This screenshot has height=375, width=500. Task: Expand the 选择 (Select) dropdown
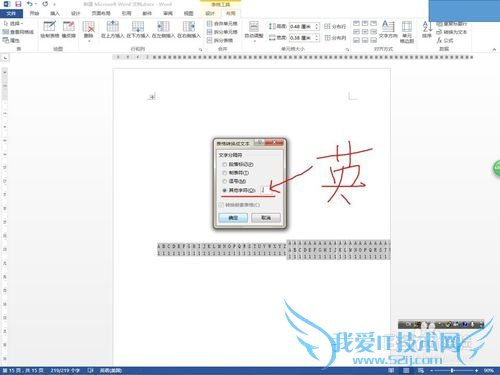point(13,24)
